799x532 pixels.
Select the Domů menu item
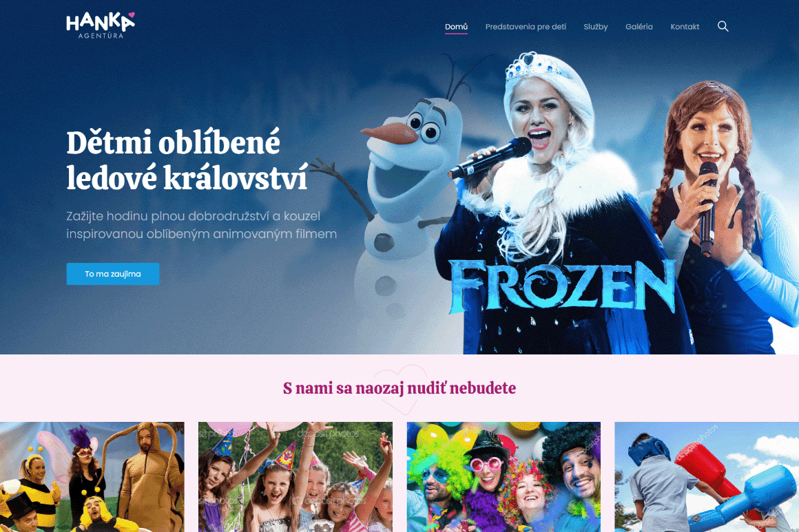coord(456,26)
